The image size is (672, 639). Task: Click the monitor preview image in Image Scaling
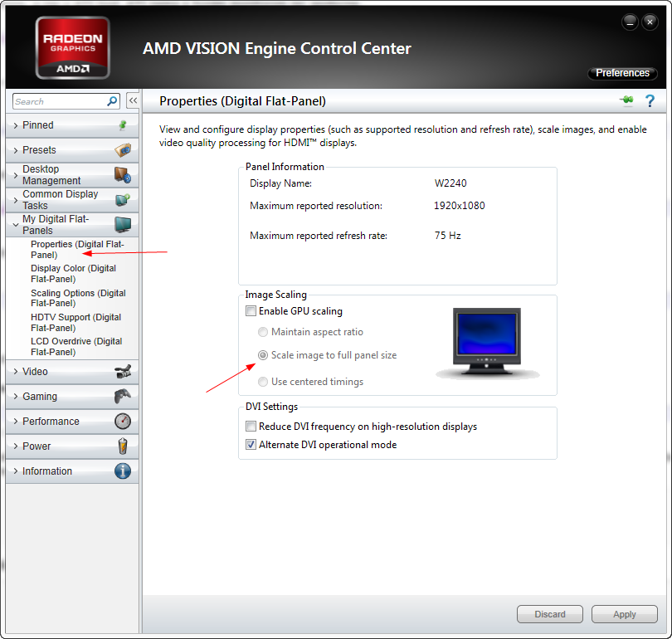(x=487, y=342)
